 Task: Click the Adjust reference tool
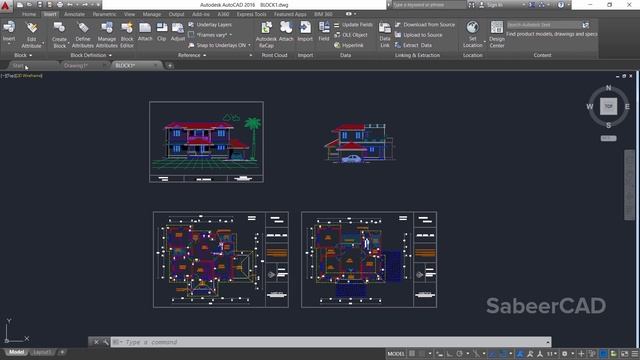178,32
